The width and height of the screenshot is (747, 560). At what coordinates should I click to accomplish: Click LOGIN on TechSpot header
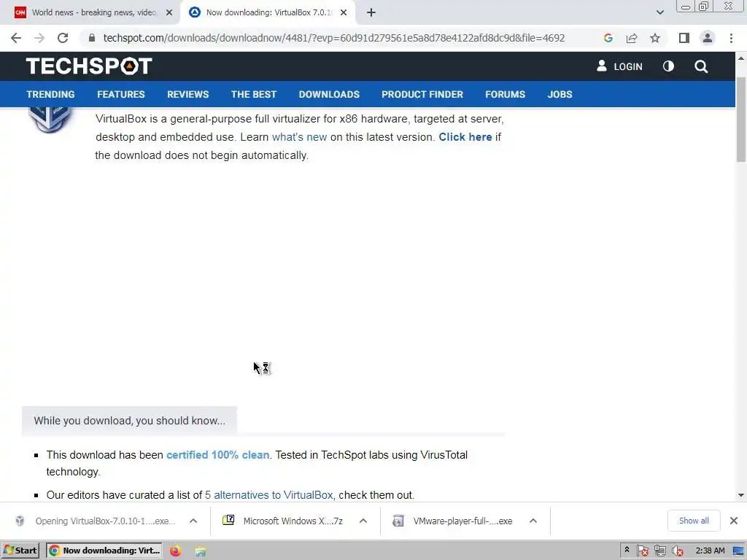tap(619, 66)
